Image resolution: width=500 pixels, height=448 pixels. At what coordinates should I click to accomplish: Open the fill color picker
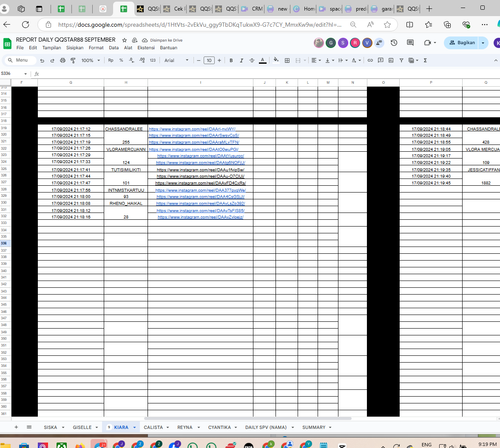pos(276,60)
